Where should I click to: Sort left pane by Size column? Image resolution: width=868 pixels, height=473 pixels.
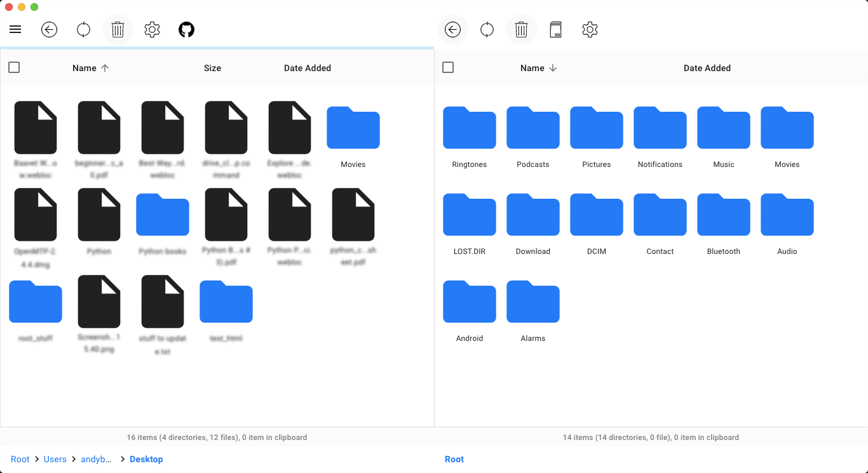[212, 68]
